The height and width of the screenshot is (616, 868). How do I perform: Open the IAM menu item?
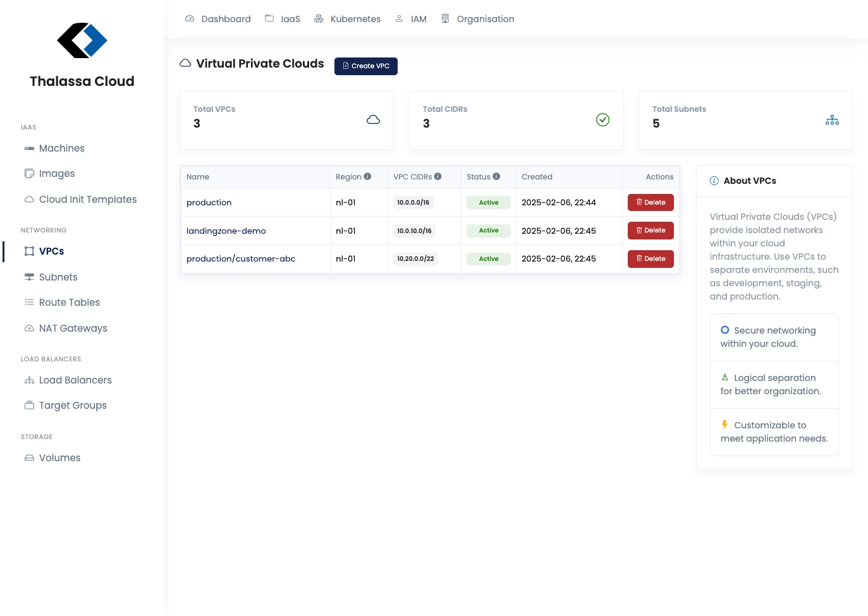(411, 19)
